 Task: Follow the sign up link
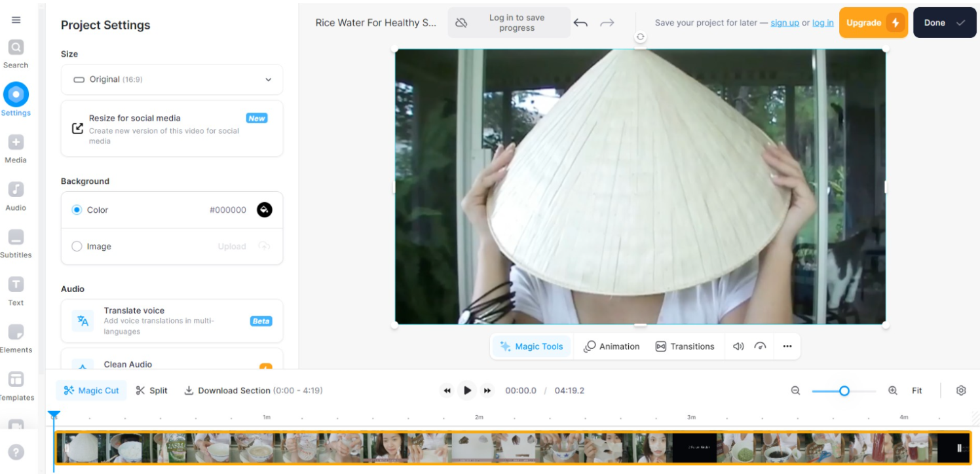[785, 23]
